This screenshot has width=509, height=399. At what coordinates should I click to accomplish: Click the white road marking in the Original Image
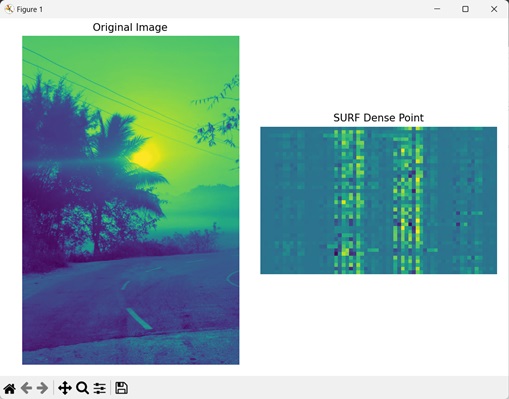(x=139, y=319)
